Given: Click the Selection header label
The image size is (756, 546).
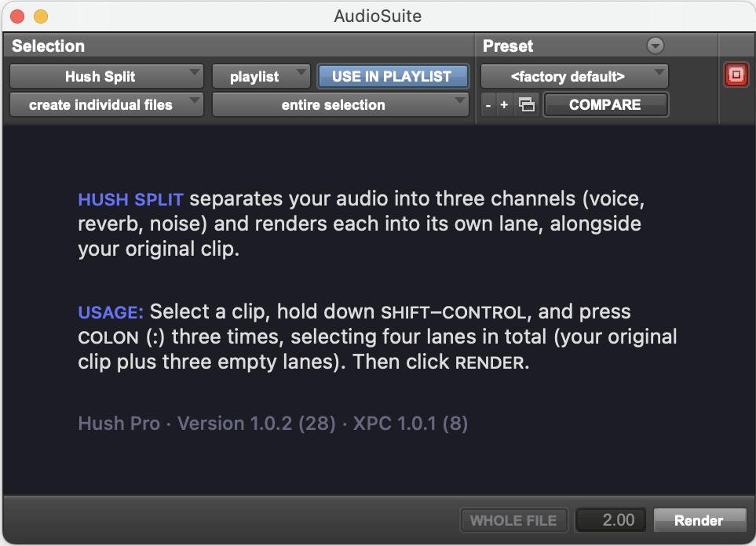Looking at the screenshot, I should coord(48,45).
